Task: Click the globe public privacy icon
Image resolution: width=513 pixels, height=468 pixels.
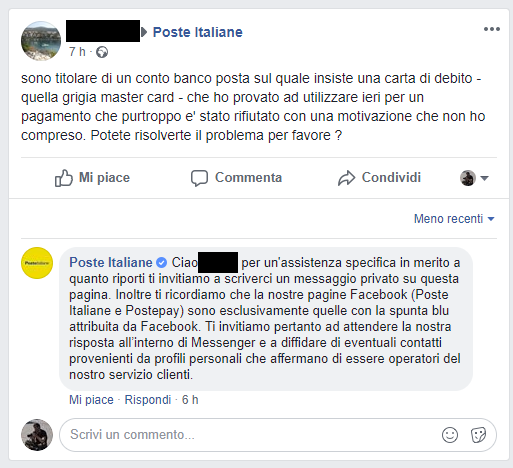Action: tap(102, 52)
